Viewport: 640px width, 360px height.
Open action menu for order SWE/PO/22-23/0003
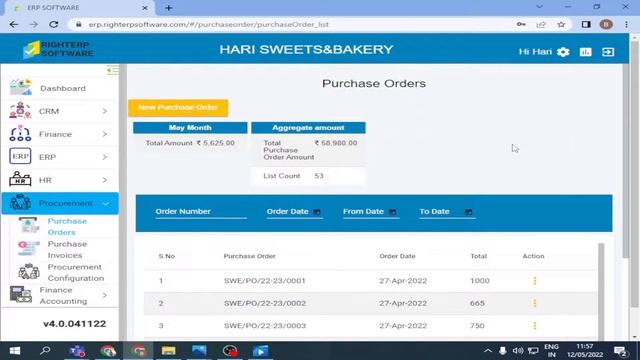[535, 326]
